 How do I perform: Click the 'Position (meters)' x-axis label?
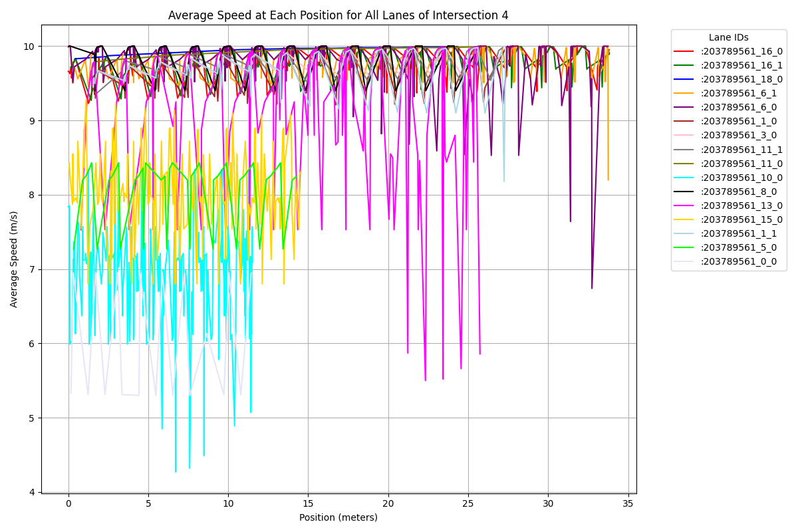point(338,517)
